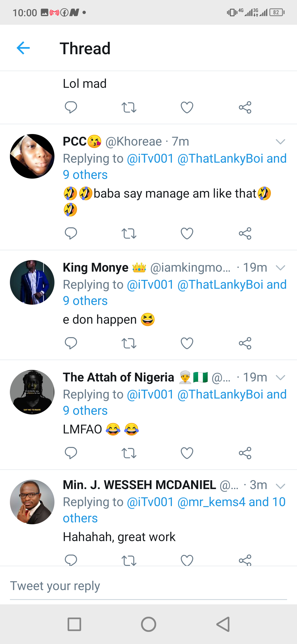The height and width of the screenshot is (644, 297).
Task: Open @mr_kems4 mention in McDaniel's reply
Action: [x=211, y=502]
